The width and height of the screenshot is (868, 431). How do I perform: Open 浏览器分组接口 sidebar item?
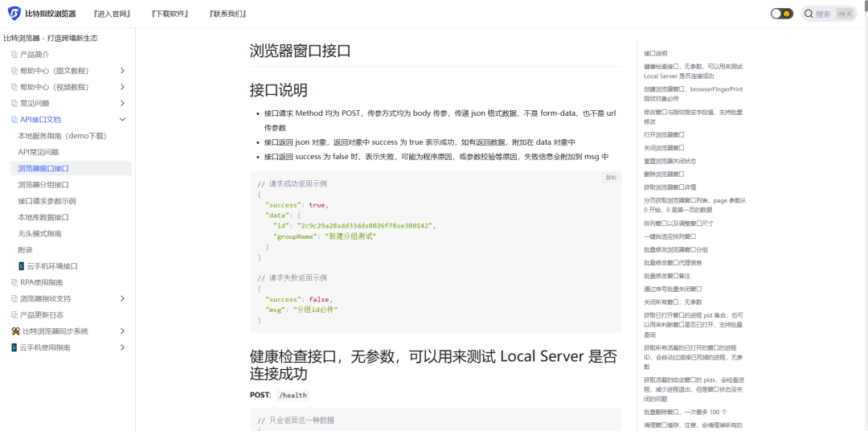[43, 185]
